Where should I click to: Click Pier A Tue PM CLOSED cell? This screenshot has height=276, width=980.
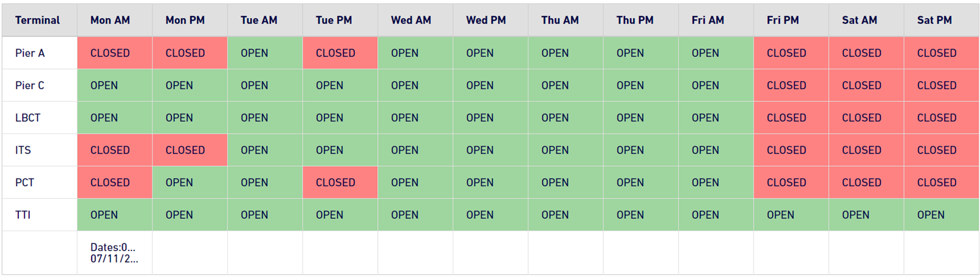340,53
